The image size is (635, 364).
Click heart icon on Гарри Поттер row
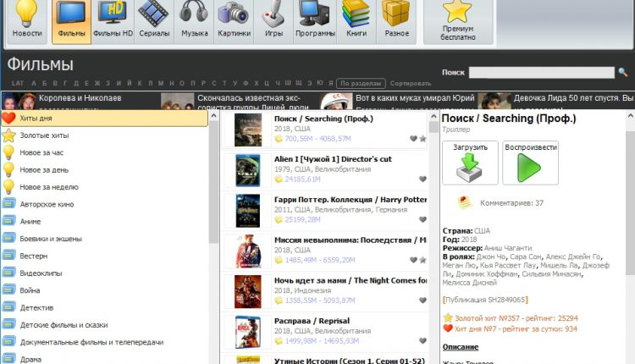[422, 219]
